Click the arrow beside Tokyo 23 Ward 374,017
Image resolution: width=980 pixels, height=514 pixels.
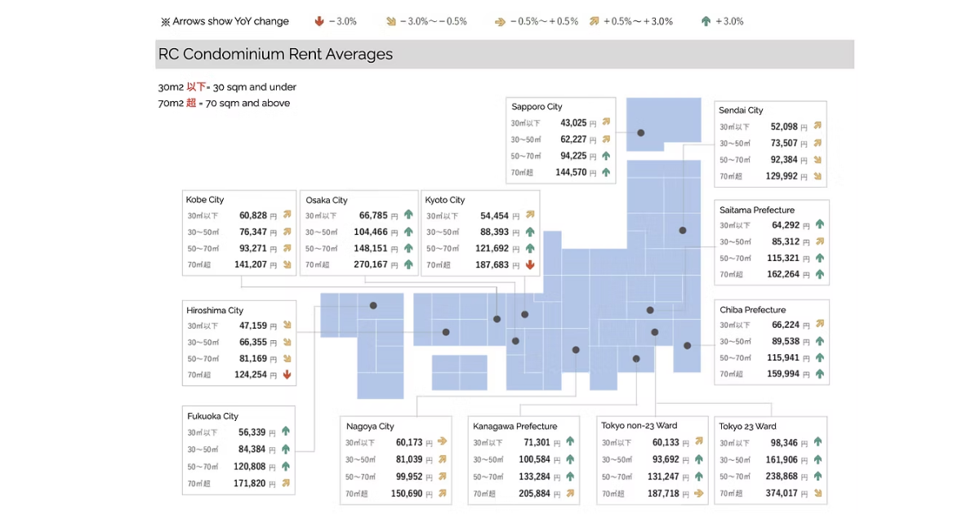pos(817,493)
